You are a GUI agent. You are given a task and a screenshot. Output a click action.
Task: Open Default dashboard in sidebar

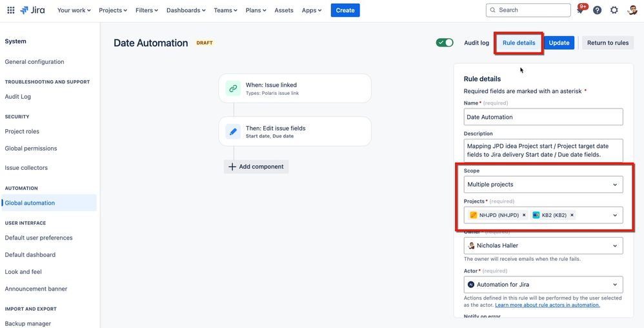(30, 255)
